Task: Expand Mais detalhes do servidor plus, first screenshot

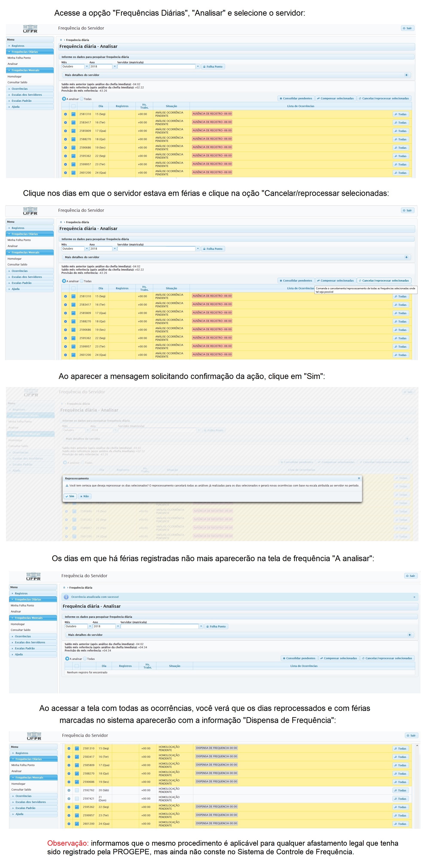Action: coord(406,75)
